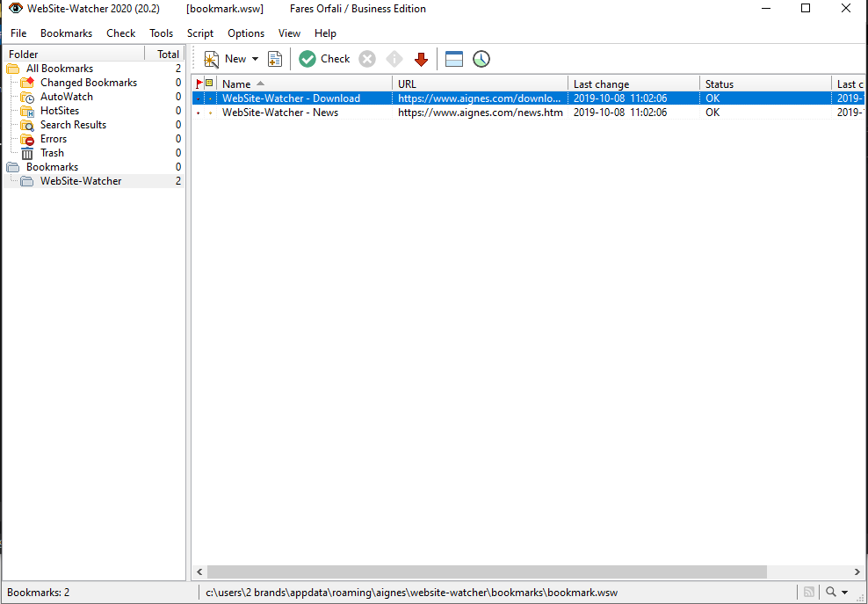Click the horizontal scrollbar left arrow
This screenshot has height=604, width=868.
(x=199, y=571)
